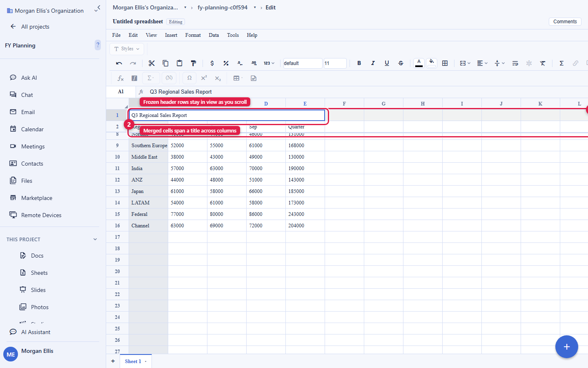The width and height of the screenshot is (588, 368).
Task: Open the vertical align dropdown
Action: pos(499,63)
